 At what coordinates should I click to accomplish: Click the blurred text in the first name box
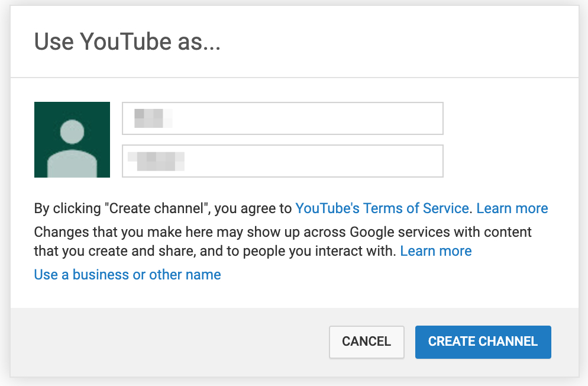pyautogui.click(x=153, y=118)
